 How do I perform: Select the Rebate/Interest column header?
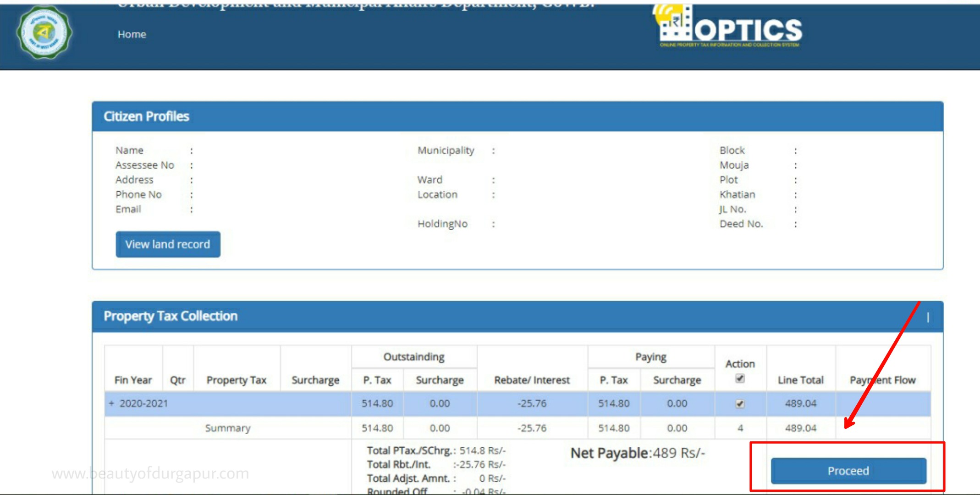point(532,379)
